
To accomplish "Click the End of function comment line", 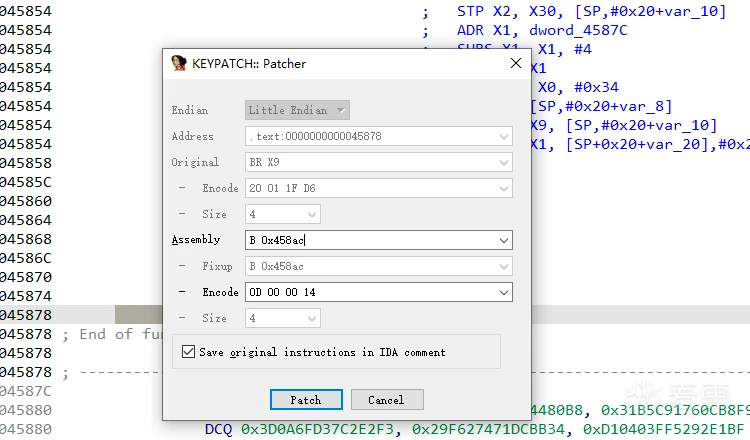I will (113, 334).
